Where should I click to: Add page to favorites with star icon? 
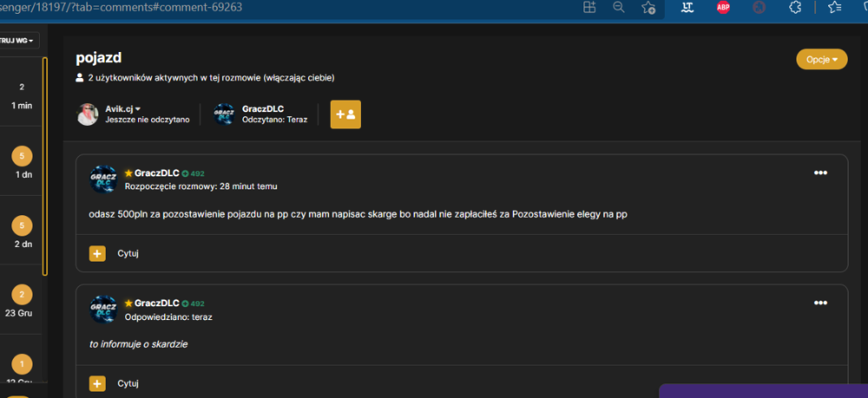(648, 7)
